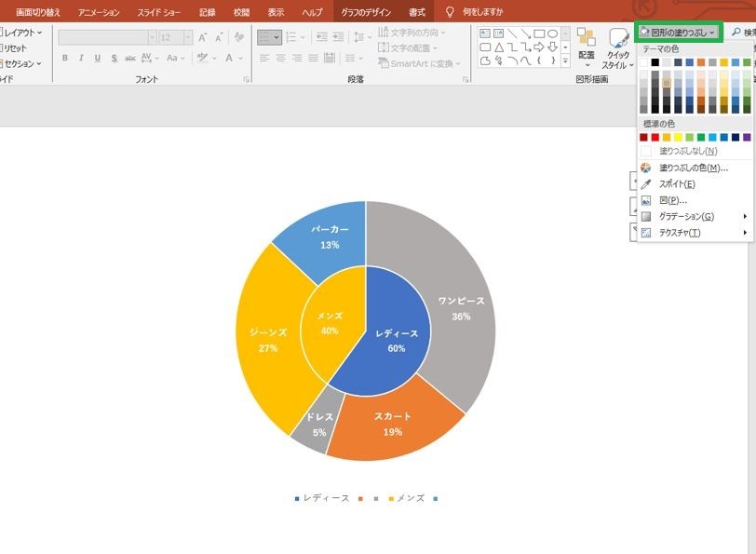Open the 図形の塗りつぶし dropdown

click(x=679, y=33)
